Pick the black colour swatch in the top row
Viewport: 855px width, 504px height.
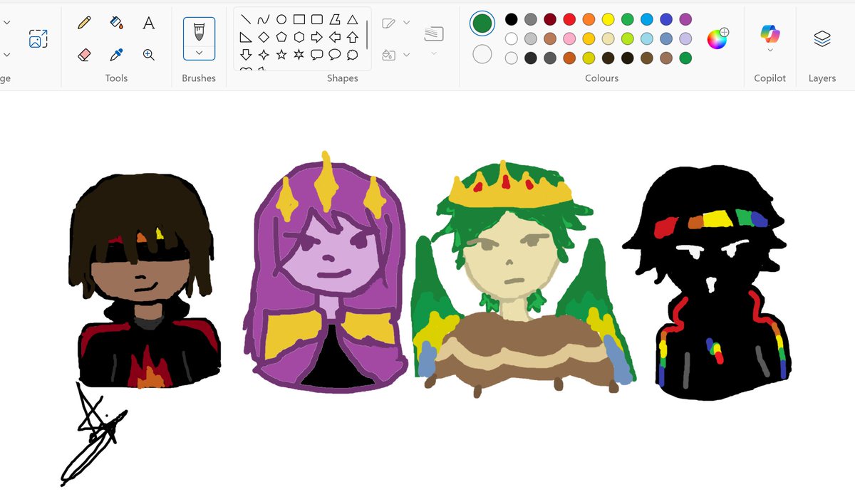tap(511, 19)
